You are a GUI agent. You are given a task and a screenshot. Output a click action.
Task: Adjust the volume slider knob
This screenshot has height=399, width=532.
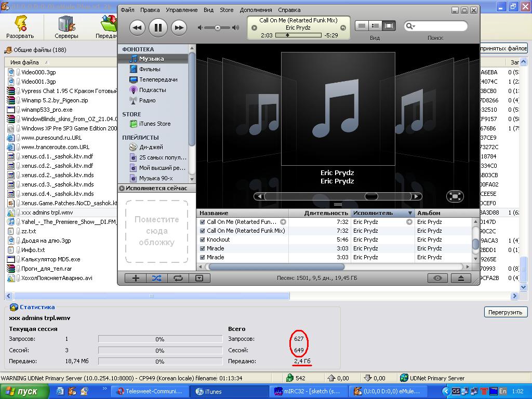pos(218,28)
